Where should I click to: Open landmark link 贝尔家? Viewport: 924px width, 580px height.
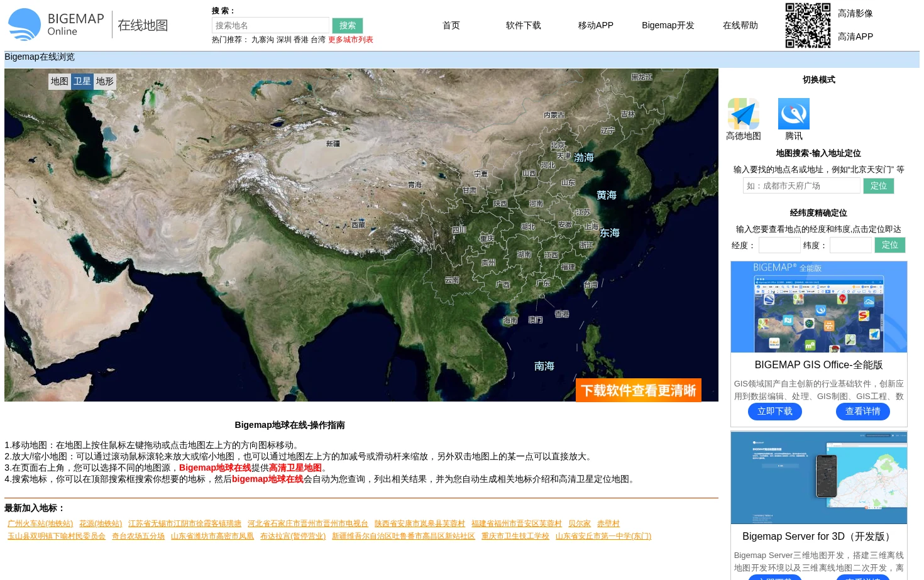point(580,523)
